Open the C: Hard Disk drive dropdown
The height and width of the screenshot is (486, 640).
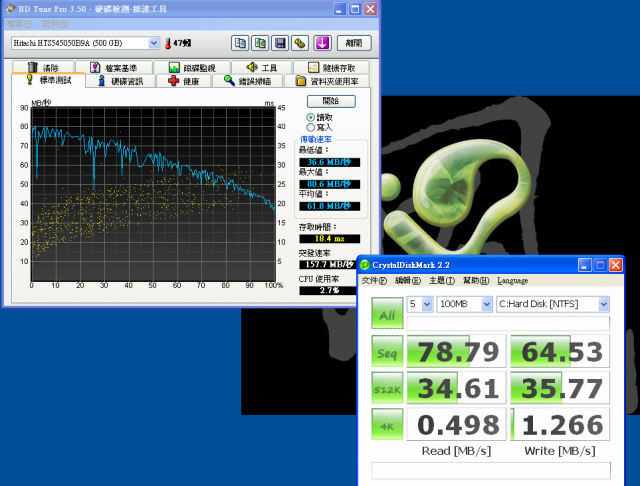point(604,304)
